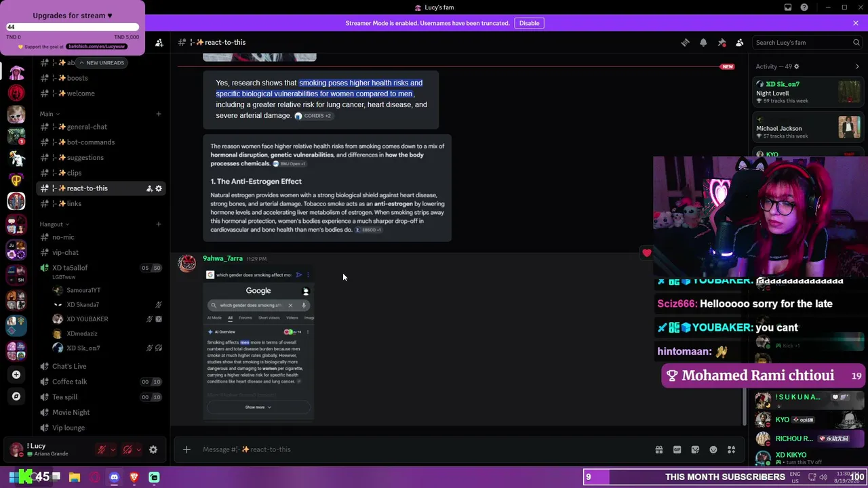Open the links channel
The height and width of the screenshot is (488, 868).
(x=100, y=203)
